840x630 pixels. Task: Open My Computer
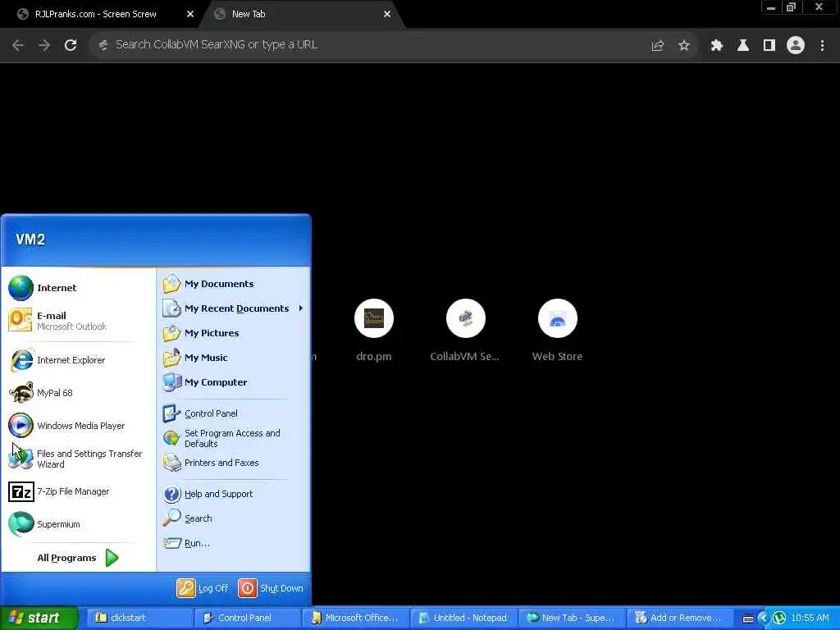[233, 382]
